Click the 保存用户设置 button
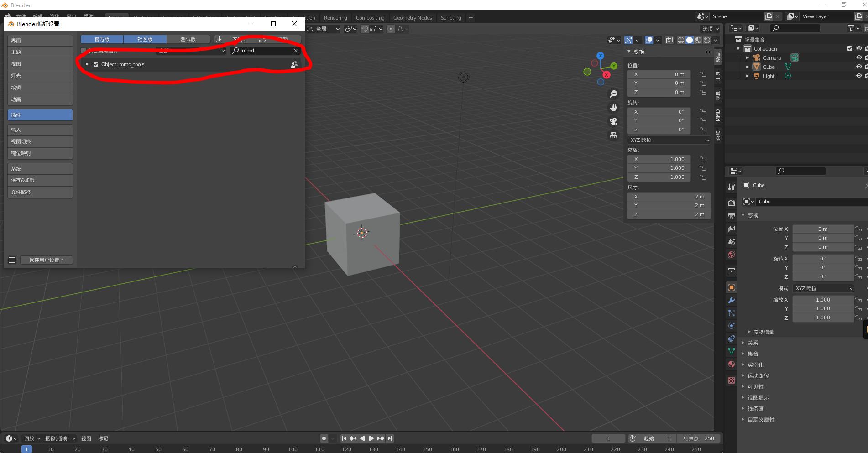This screenshot has height=453, width=868. point(46,260)
